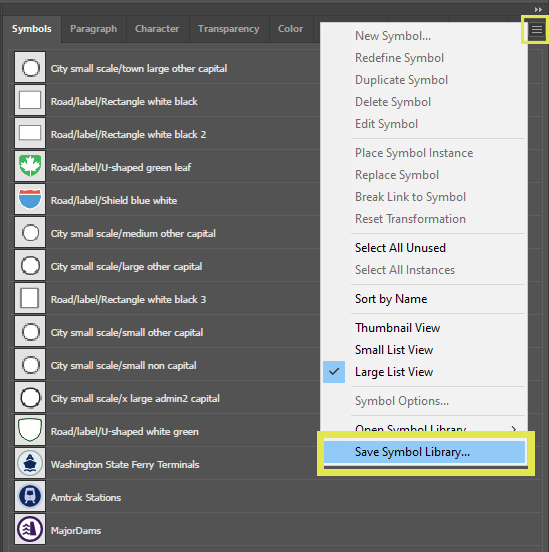Select the medium other capital circle icon

(30, 232)
